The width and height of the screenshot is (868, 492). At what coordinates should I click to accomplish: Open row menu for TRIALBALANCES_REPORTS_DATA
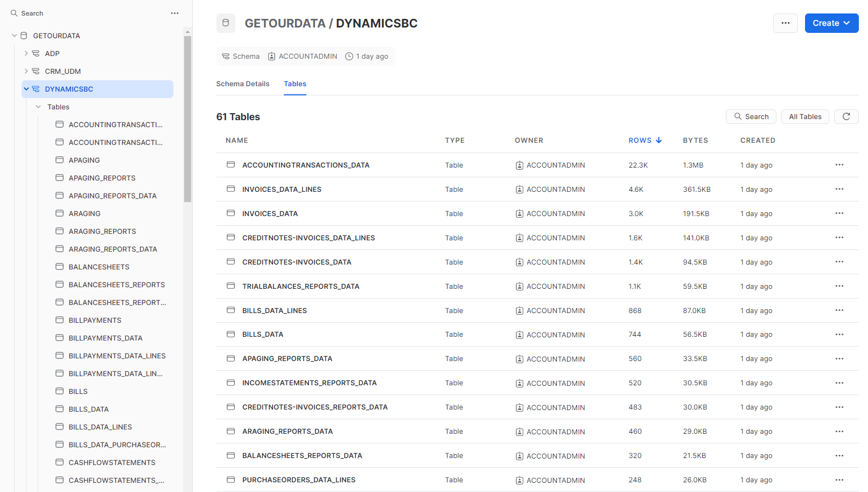pos(839,286)
